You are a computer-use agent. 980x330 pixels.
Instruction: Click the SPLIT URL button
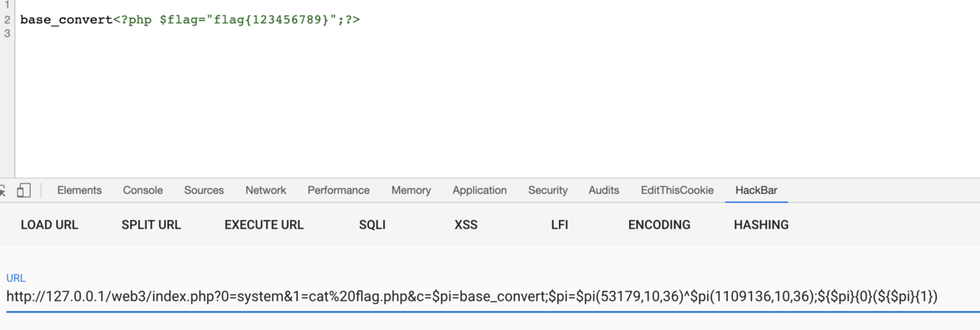[151, 225]
